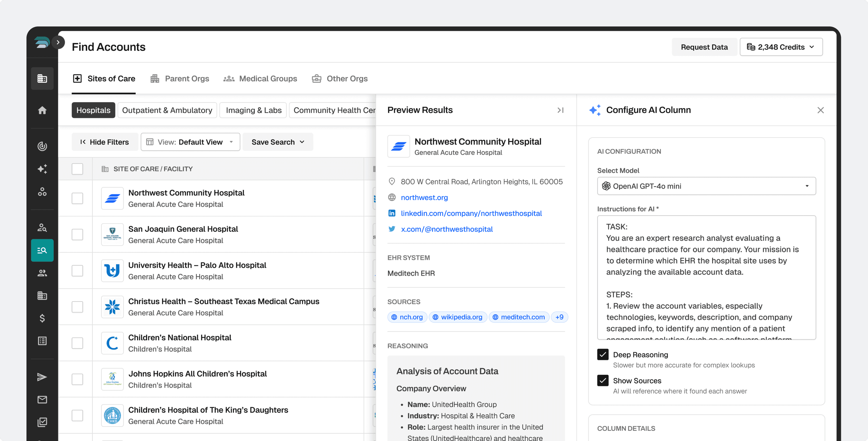Open the buildings icon at top of sidebar

tap(42, 79)
